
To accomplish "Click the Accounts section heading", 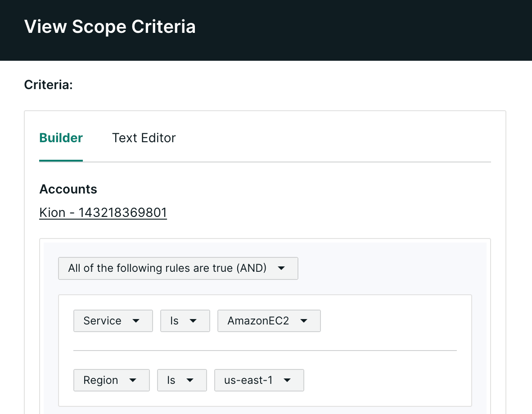I will click(x=68, y=189).
